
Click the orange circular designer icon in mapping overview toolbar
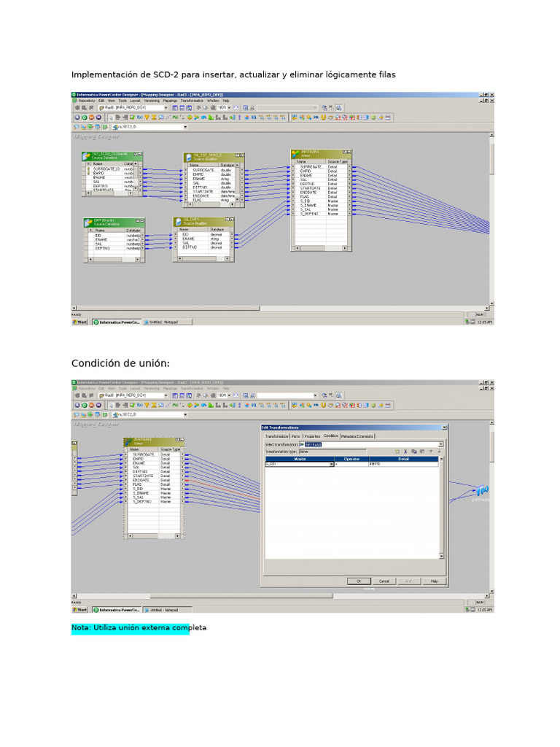[x=91, y=117]
